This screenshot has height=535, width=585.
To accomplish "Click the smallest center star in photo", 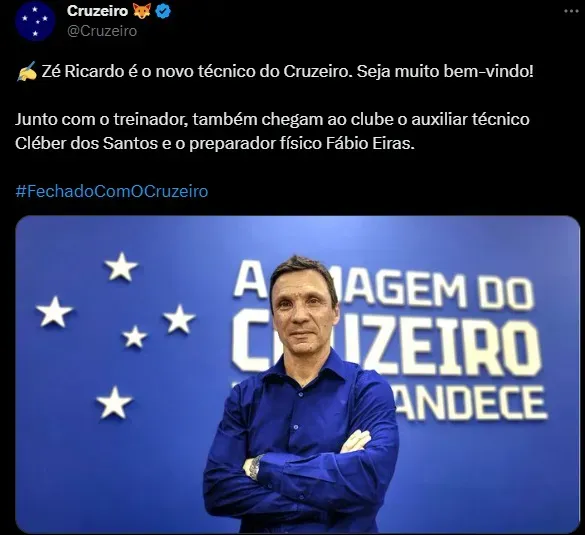I will coord(134,337).
